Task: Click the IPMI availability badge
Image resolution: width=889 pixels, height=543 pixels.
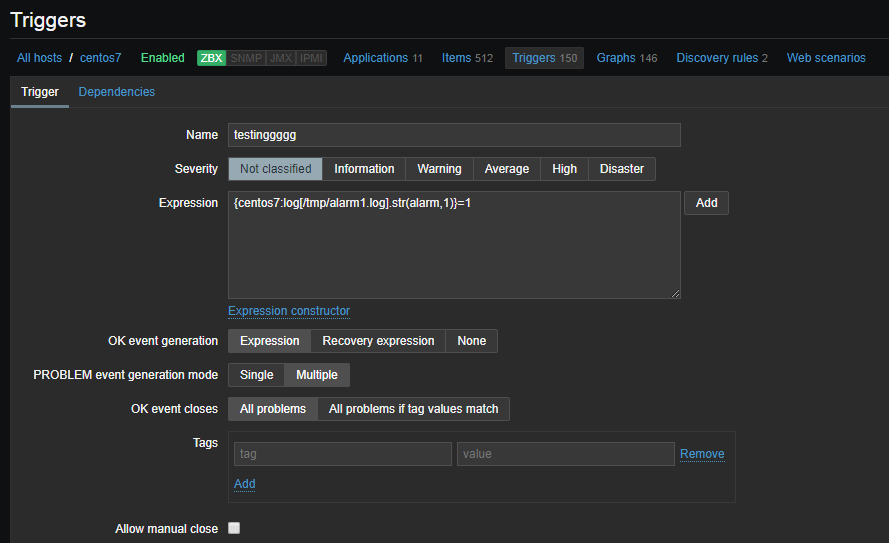Action: click(x=312, y=58)
